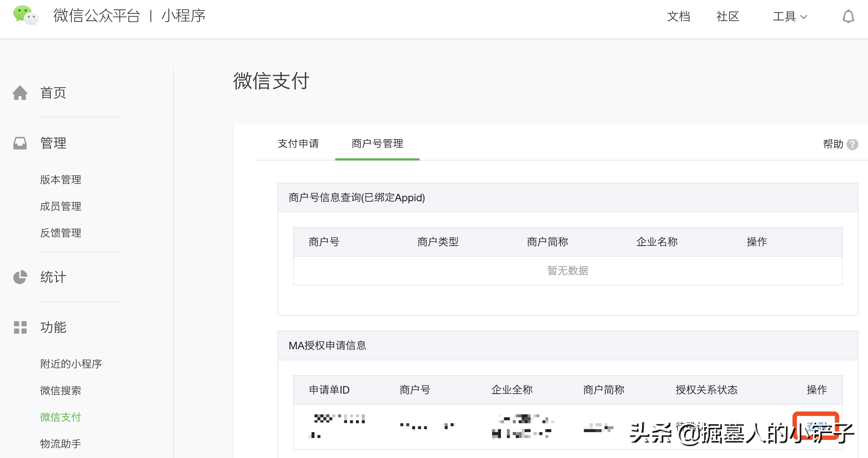This screenshot has width=868, height=458.
Task: Click the grid icon beside 功能
Action: (x=20, y=327)
